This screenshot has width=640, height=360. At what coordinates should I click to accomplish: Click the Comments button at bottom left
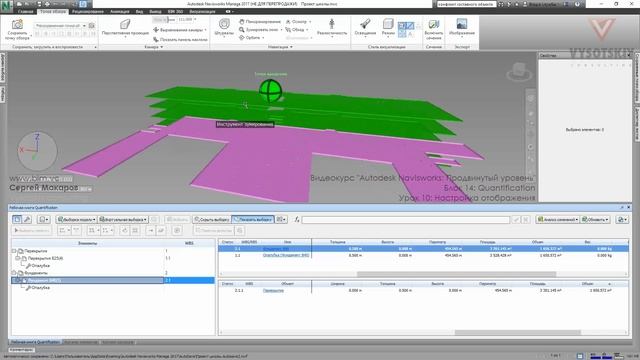coord(22,350)
